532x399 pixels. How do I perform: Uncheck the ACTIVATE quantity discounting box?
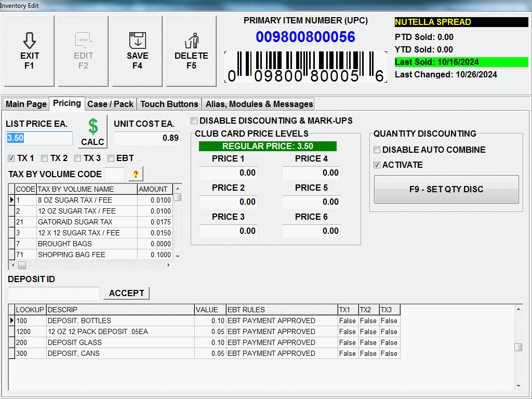[377, 165]
